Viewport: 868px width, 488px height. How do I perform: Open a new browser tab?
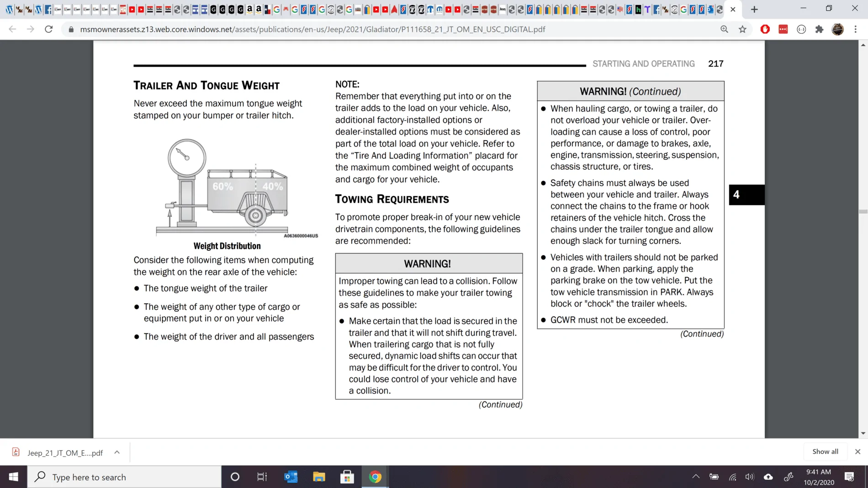click(x=754, y=9)
